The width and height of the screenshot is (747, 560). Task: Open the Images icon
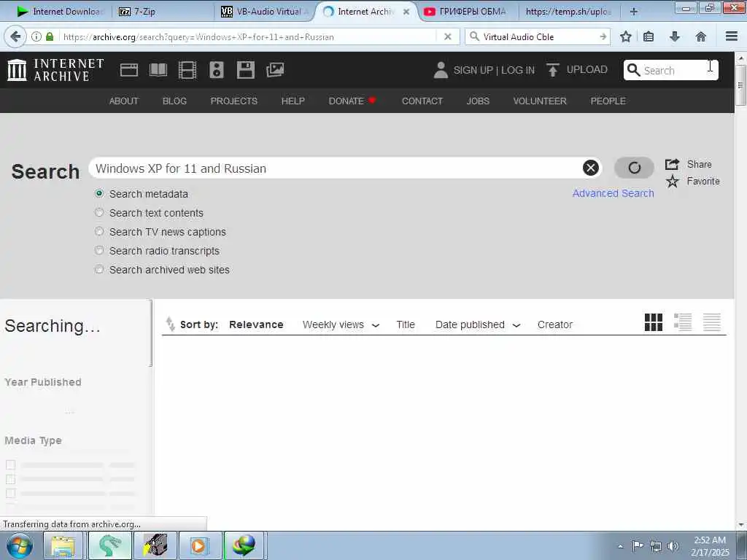point(275,70)
